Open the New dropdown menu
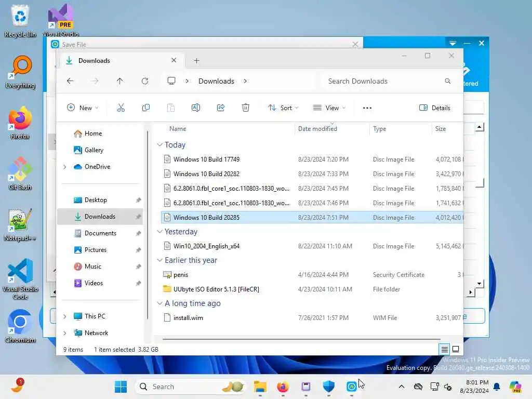Viewport: 532px width, 399px height. point(83,108)
